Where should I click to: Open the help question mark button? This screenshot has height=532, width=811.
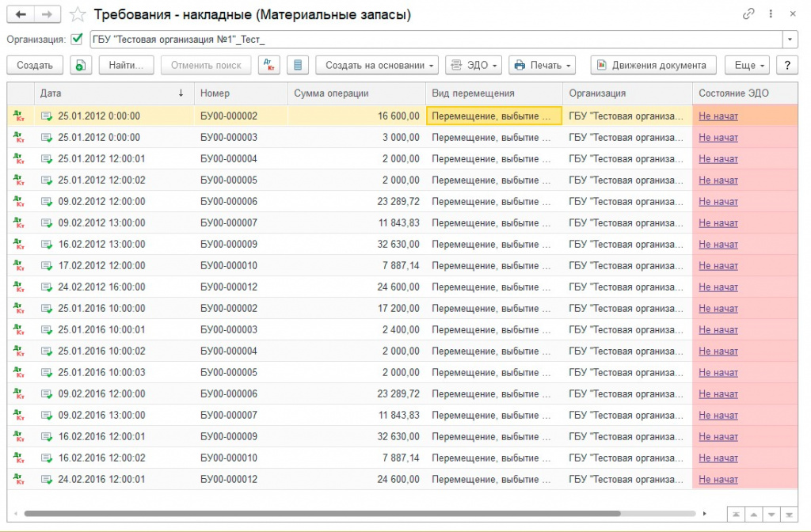tap(786, 65)
